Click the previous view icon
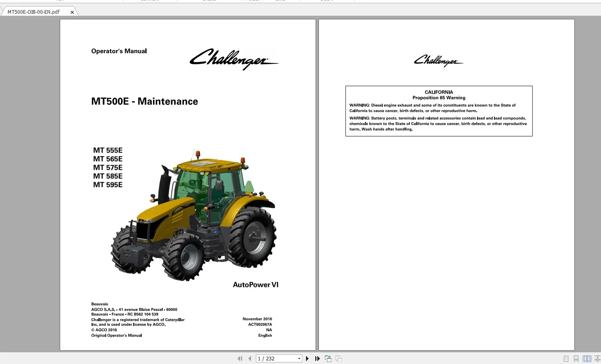 click(328, 358)
